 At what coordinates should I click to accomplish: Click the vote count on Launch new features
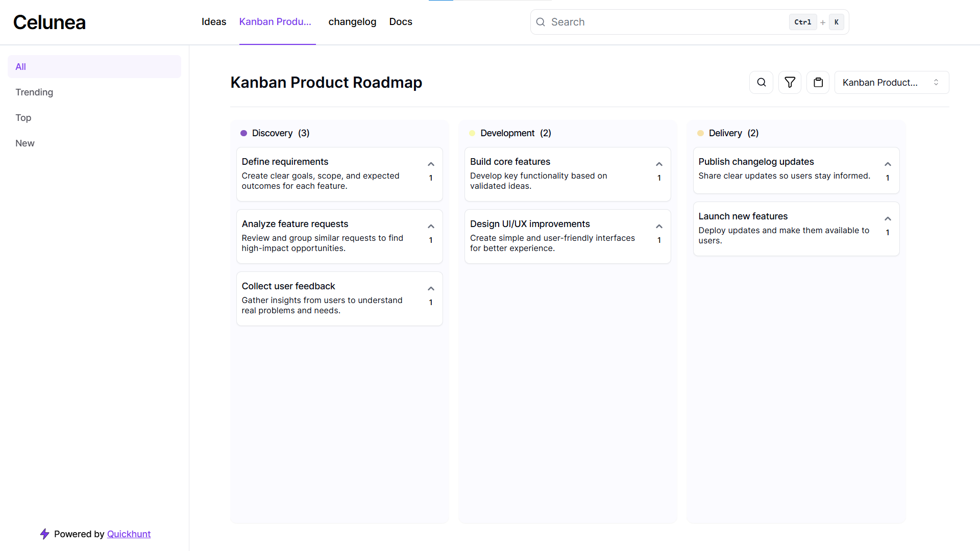point(888,233)
